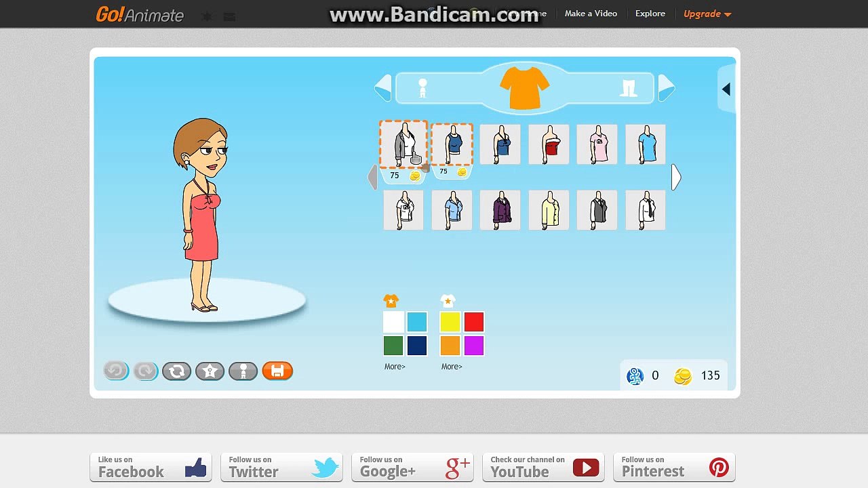The image size is (868, 488).
Task: Click the redo button
Action: point(146,371)
